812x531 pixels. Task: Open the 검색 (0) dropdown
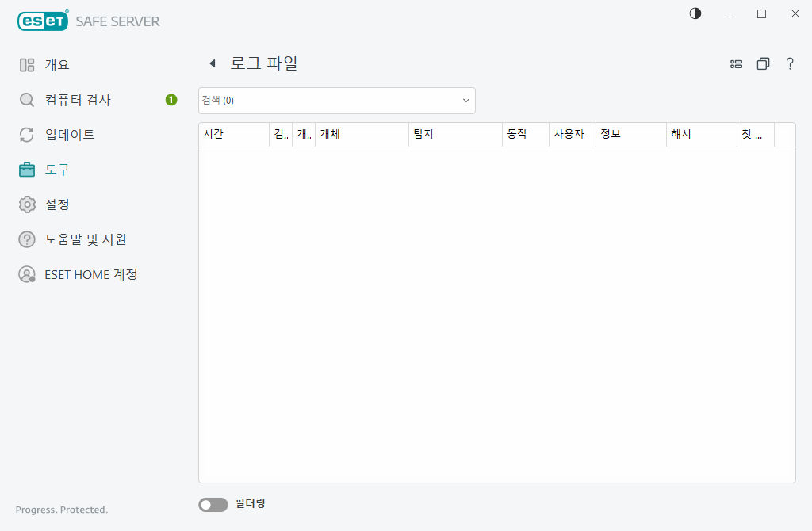pyautogui.click(x=336, y=101)
